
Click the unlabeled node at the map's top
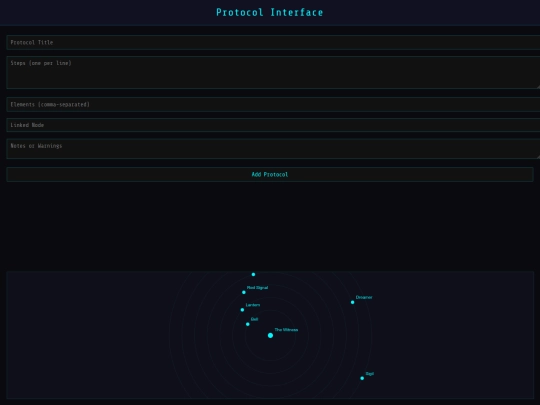[x=253, y=274]
